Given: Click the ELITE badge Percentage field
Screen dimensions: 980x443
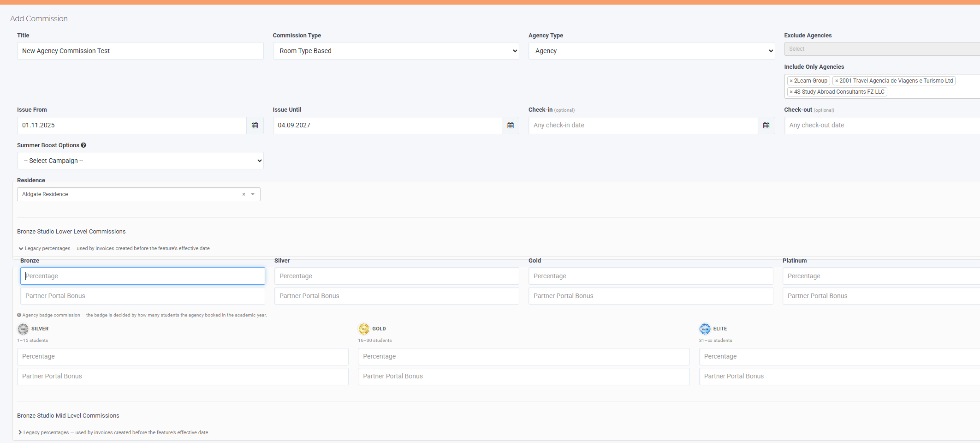Looking at the screenshot, I should point(839,357).
